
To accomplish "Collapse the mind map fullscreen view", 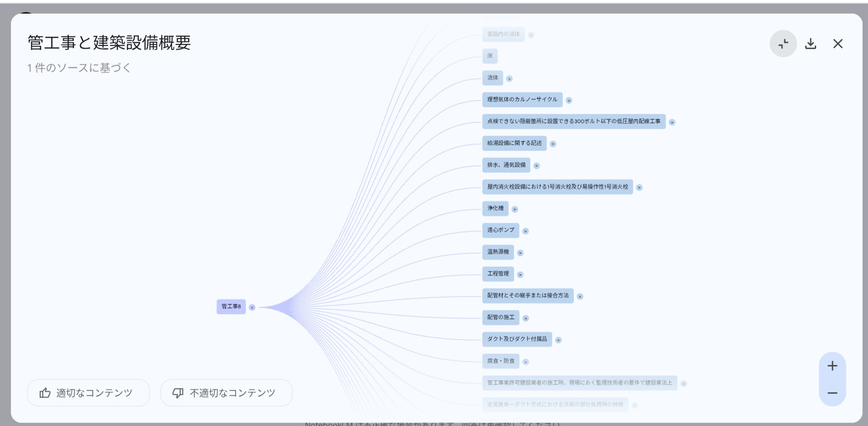I will 783,44.
